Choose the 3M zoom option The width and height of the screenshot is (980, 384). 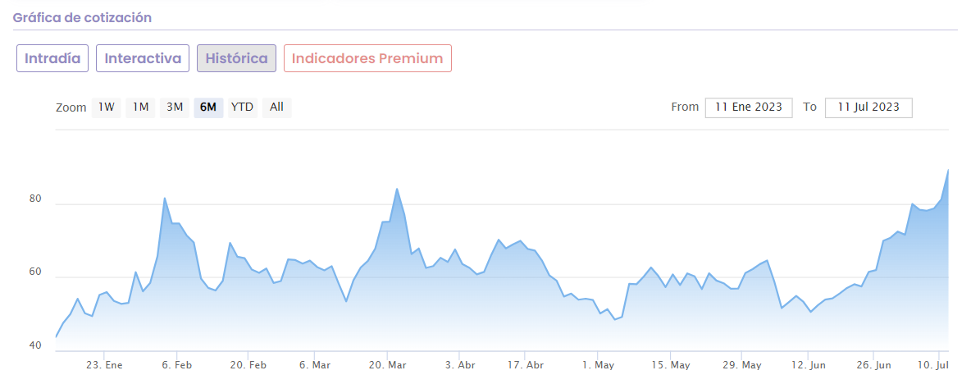tap(174, 107)
